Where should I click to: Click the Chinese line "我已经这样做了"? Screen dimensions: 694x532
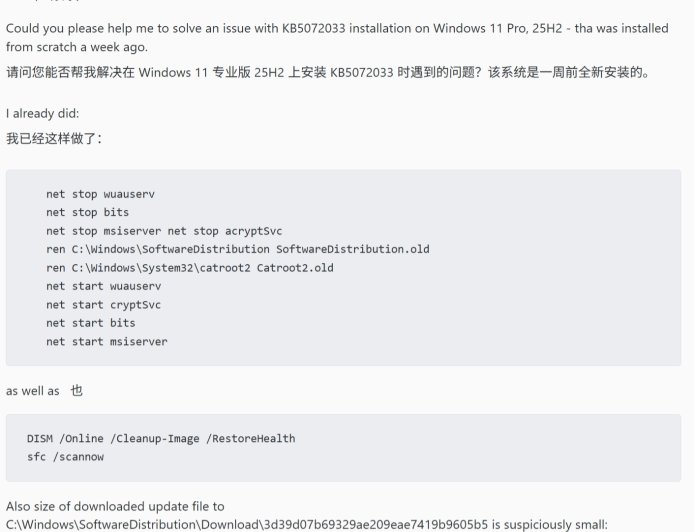click(x=53, y=137)
